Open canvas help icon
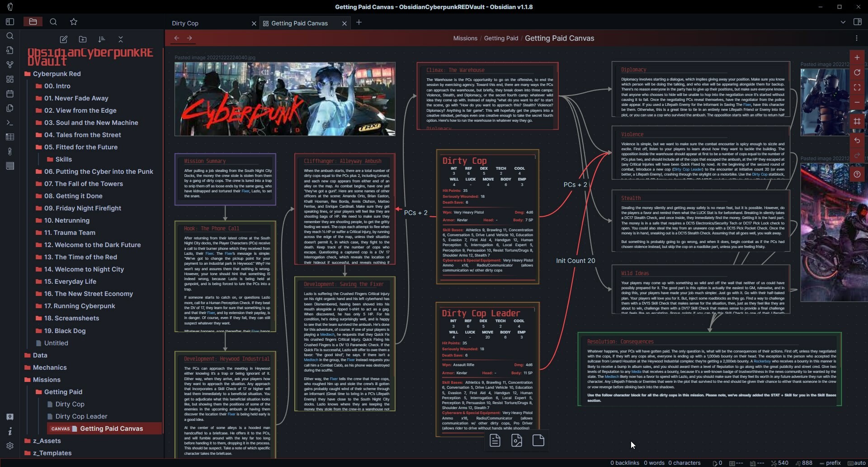Image resolution: width=868 pixels, height=467 pixels. tap(857, 174)
